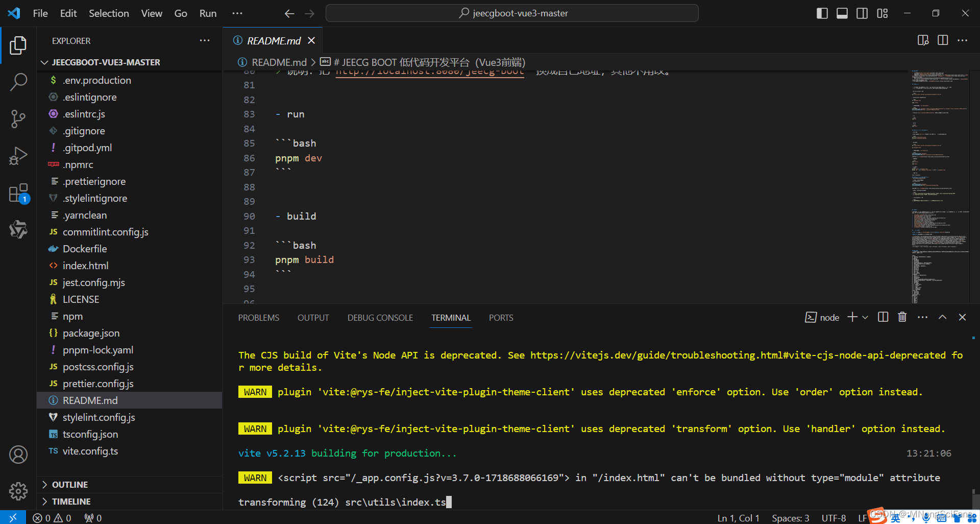Image resolution: width=980 pixels, height=524 pixels.
Task: Show errors and warnings status item
Action: (x=52, y=518)
